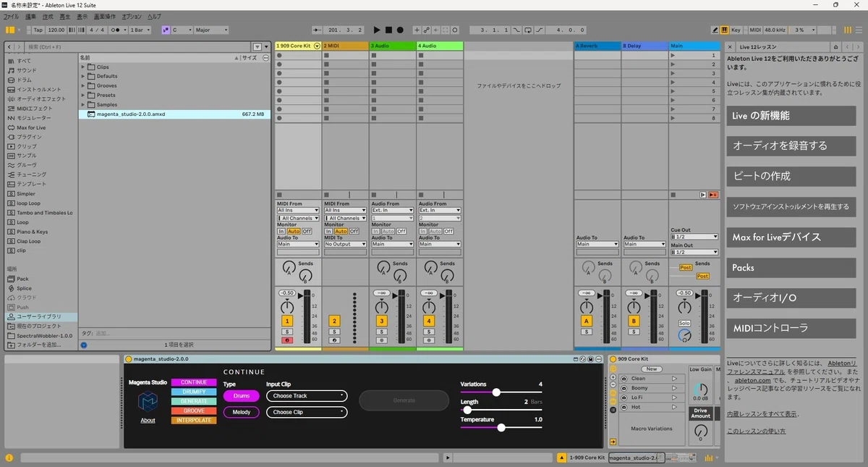Disarm recording on track 1
This screenshot has width=868, height=467.
287,340
